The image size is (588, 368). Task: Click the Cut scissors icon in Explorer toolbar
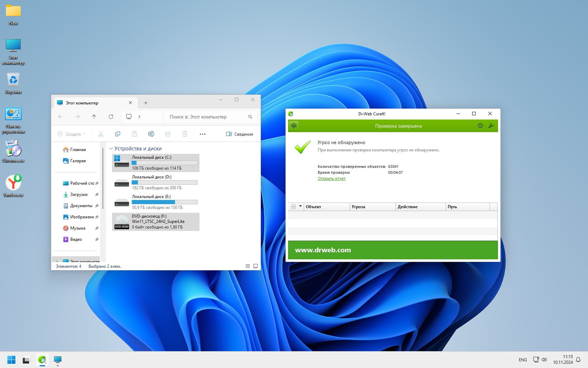point(101,134)
